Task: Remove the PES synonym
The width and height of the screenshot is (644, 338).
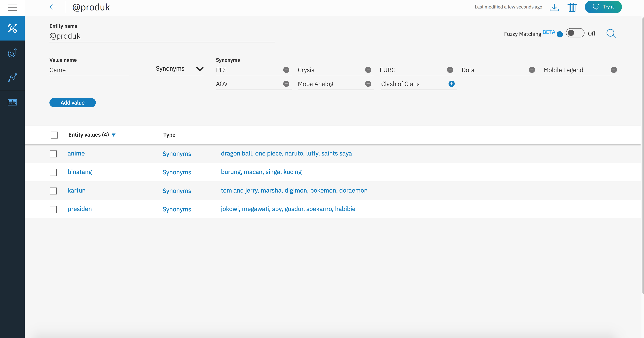Action: 286,70
